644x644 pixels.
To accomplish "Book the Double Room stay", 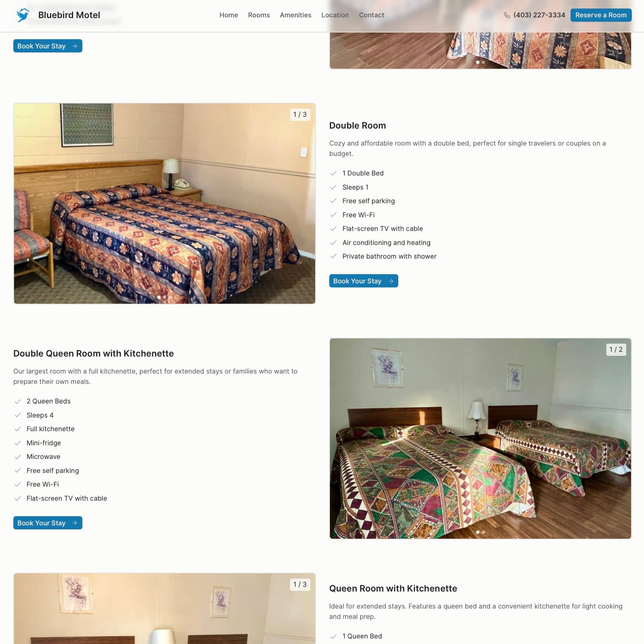I will [x=364, y=281].
